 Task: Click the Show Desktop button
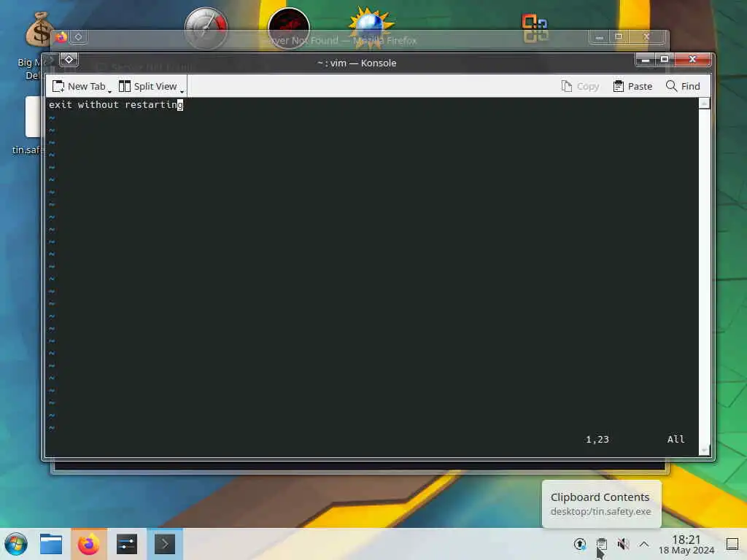(x=732, y=544)
